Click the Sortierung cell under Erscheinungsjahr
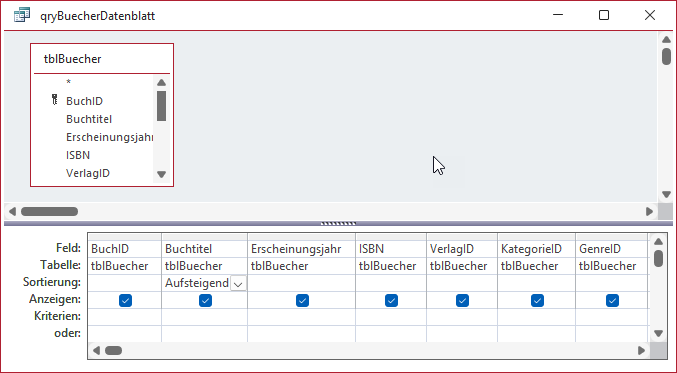The width and height of the screenshot is (677, 373). coord(301,283)
